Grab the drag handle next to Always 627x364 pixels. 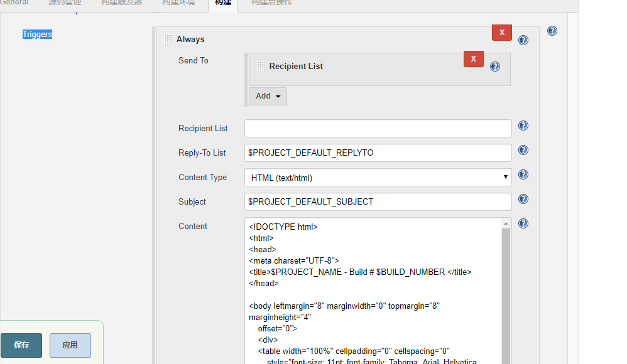tap(168, 40)
